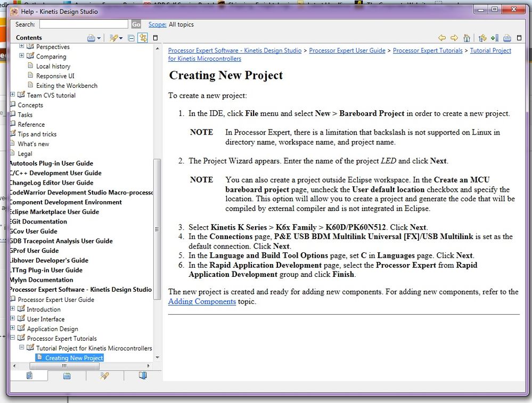Viewport: 532px width, 403px height.
Task: Expand the Comparing tree node
Action: coord(22,55)
